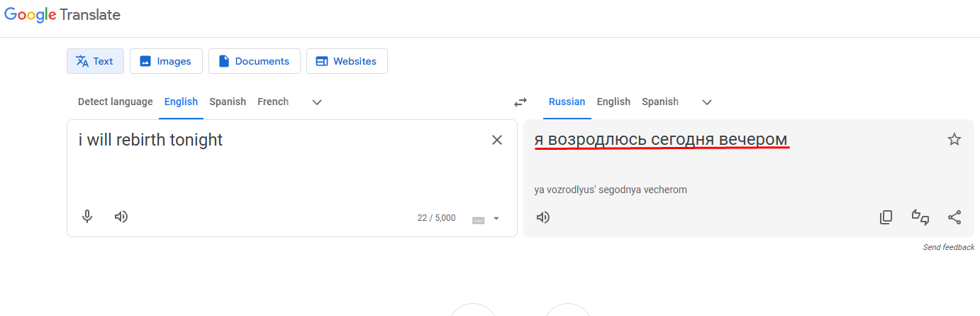Viewport: 980px width, 316px height.
Task: Switch to Images translation mode
Action: point(166,61)
